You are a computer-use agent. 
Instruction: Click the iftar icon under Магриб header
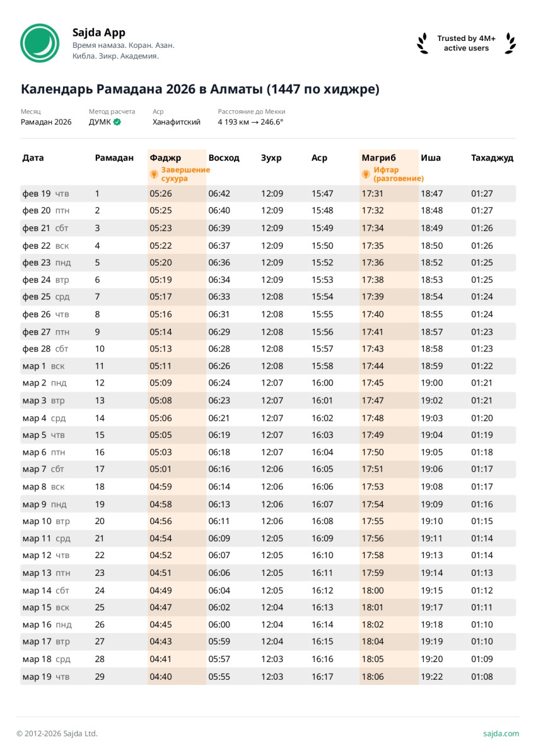click(366, 175)
